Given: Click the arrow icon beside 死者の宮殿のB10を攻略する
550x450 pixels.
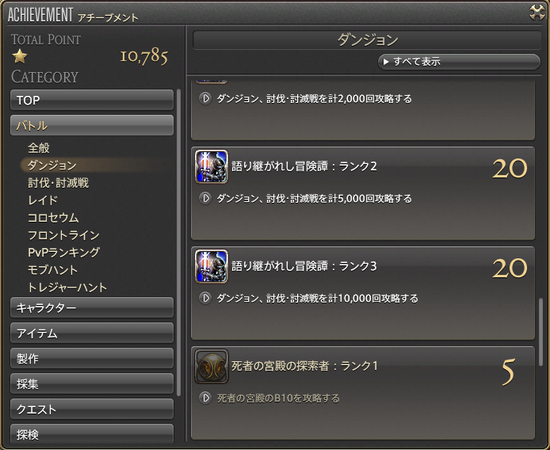Looking at the screenshot, I should (205, 398).
